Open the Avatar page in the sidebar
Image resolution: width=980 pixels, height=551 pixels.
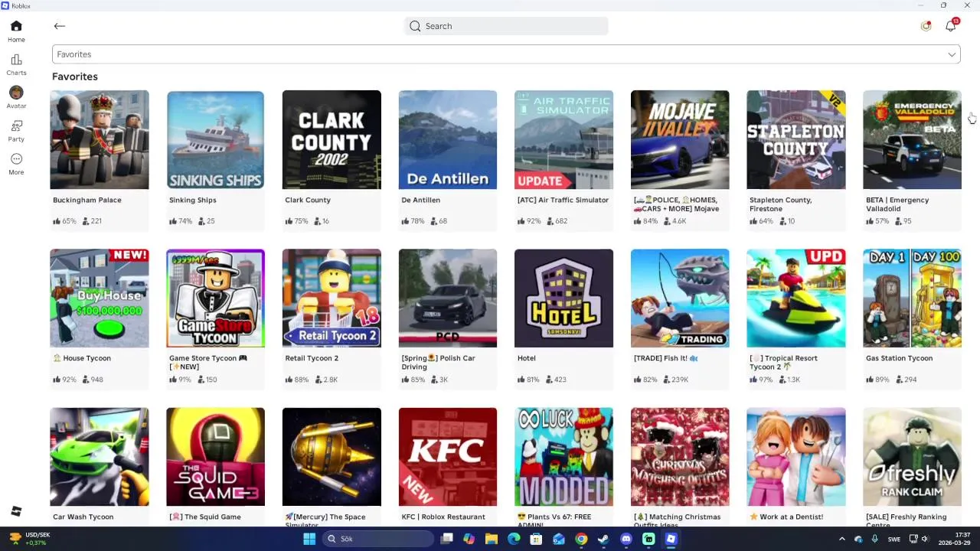pyautogui.click(x=16, y=97)
